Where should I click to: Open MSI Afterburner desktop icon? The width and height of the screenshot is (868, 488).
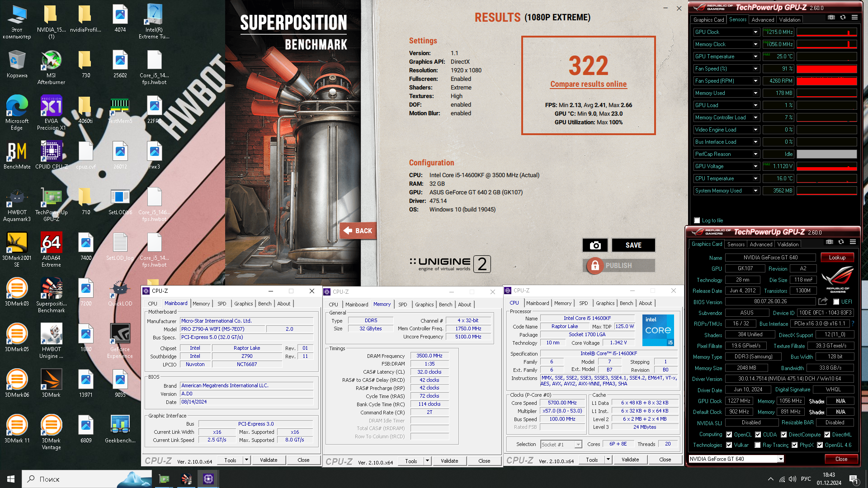(51, 67)
